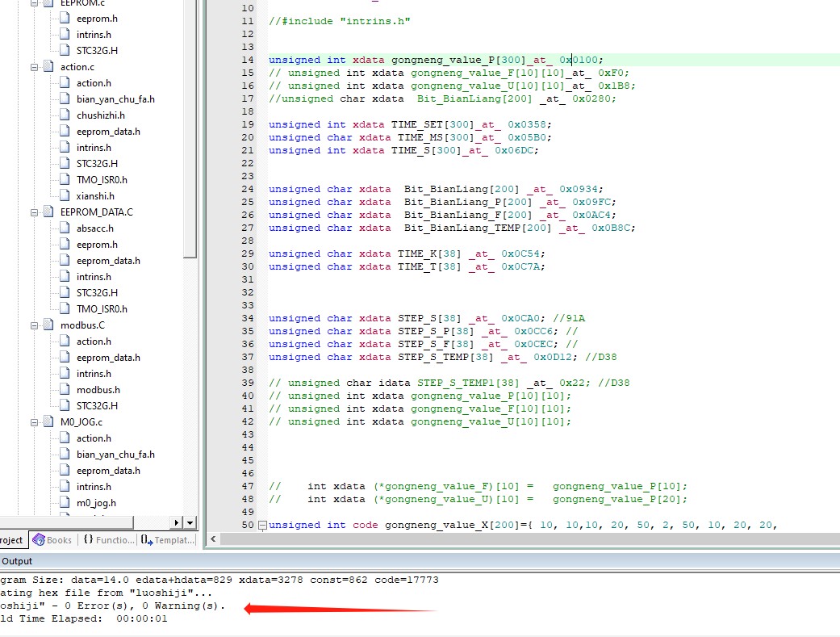Viewport: 840px width, 637px height.
Task: Collapse the action.c tree node
Action: 34,67
